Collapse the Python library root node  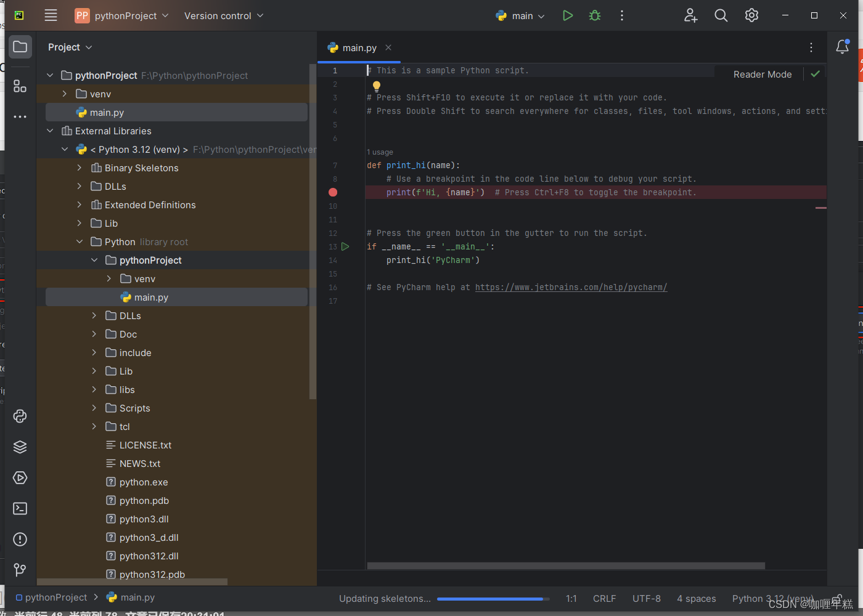point(80,241)
